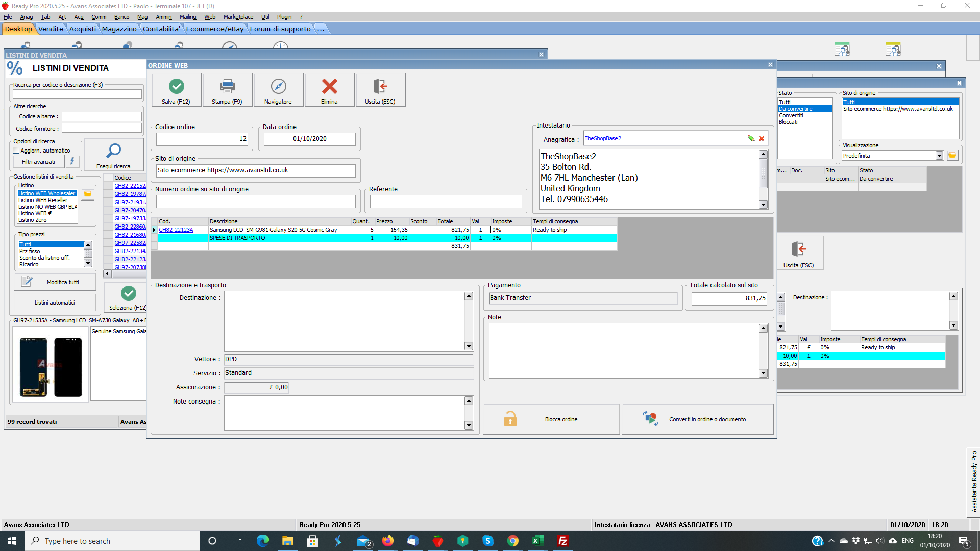This screenshot has height=551, width=980.
Task: Click the second desktop icon at top right
Action: (893, 49)
